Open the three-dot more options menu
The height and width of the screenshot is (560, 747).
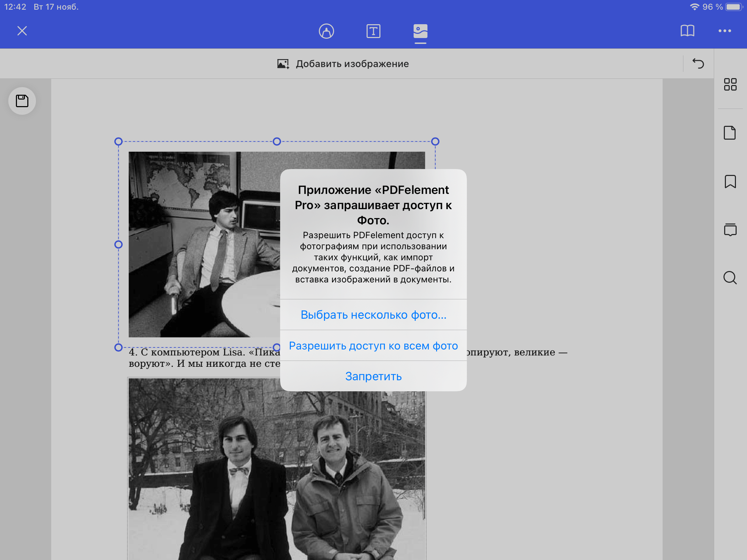coord(725,31)
